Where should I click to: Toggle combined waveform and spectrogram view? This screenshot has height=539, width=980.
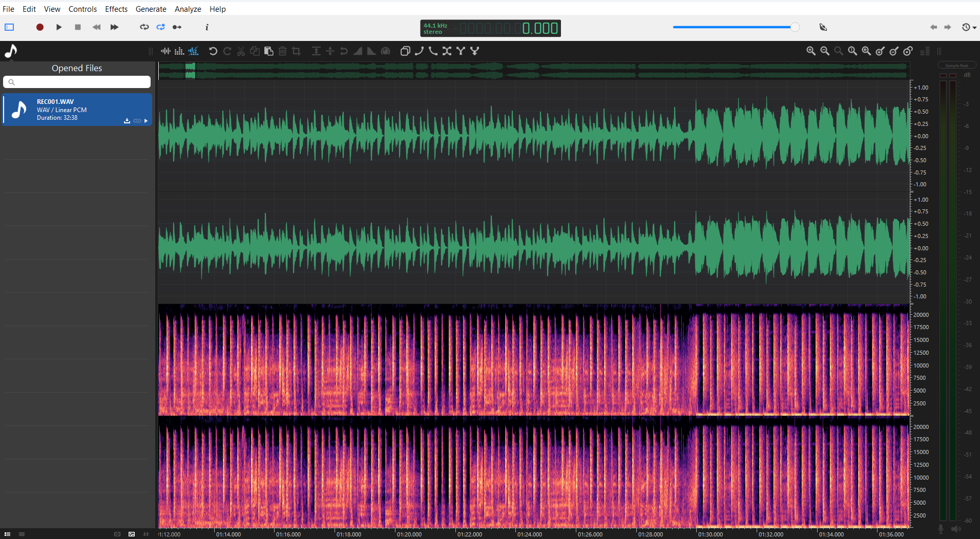click(193, 51)
